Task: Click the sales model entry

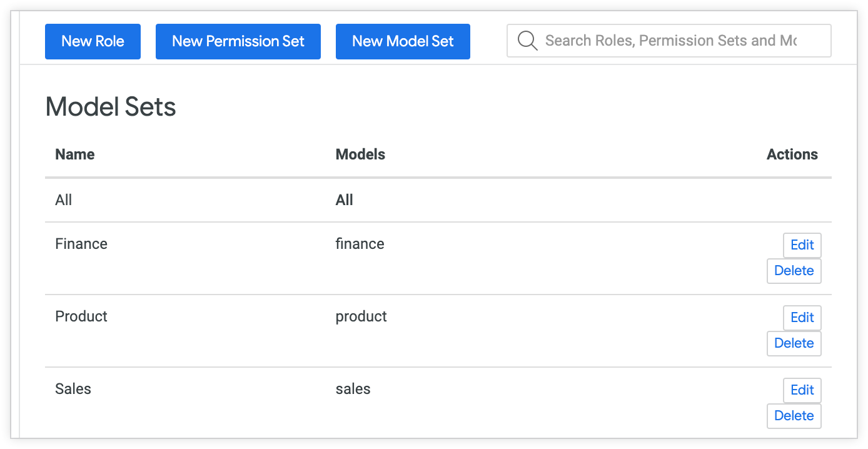Action: coord(353,388)
